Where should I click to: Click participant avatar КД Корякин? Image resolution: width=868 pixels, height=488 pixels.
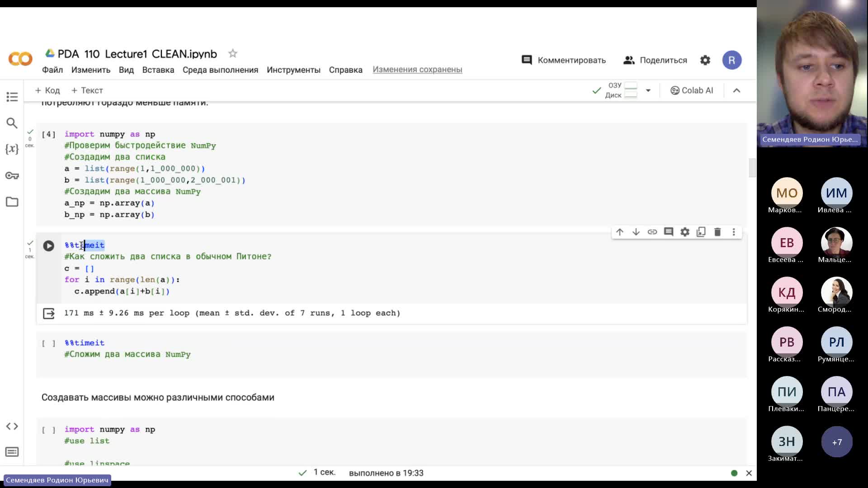pos(787,292)
